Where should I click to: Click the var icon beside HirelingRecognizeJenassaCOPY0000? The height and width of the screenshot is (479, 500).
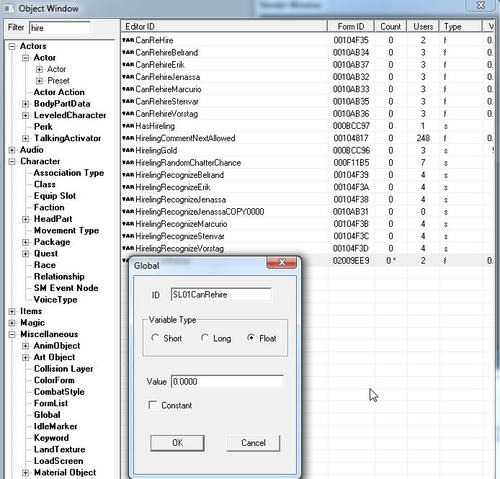click(x=128, y=212)
